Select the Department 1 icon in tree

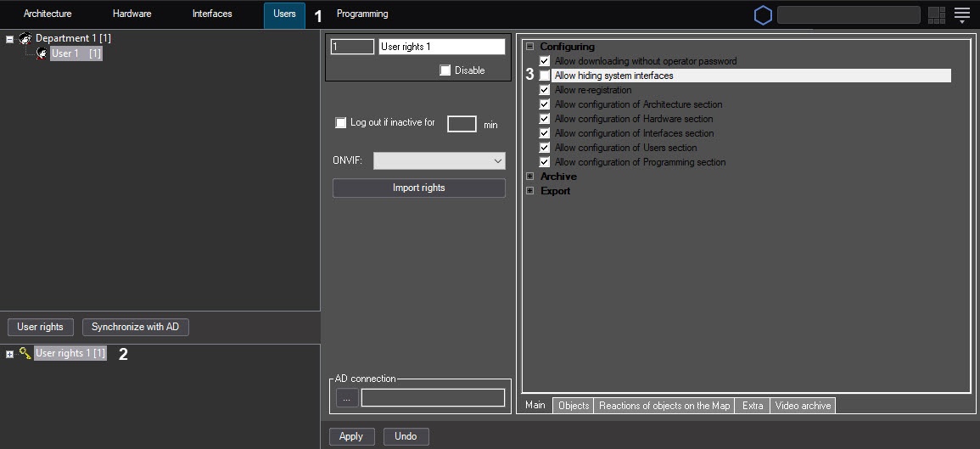pyautogui.click(x=25, y=38)
